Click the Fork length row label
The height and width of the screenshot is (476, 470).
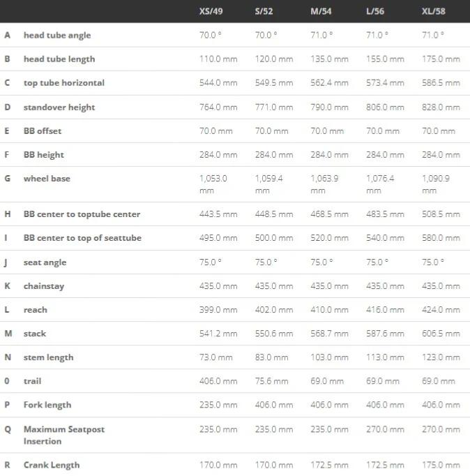point(47,405)
